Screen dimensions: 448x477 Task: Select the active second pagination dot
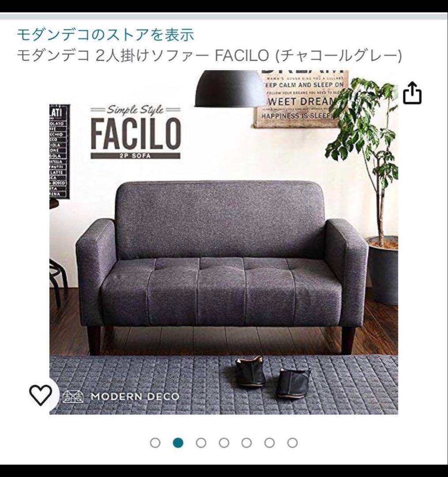[178, 443]
